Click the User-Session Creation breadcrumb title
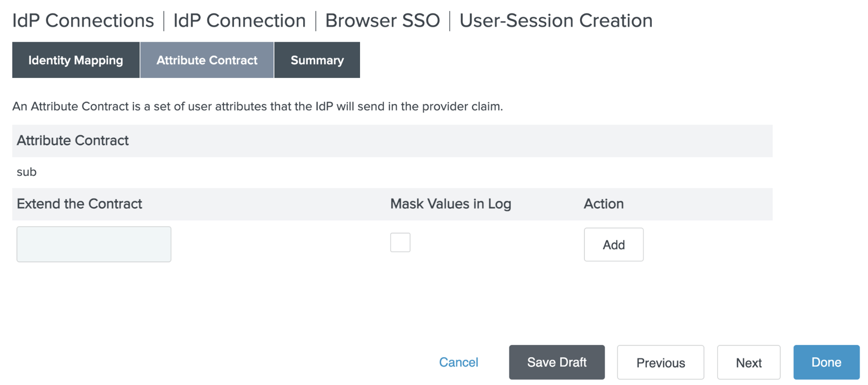The height and width of the screenshot is (385, 868). click(556, 21)
